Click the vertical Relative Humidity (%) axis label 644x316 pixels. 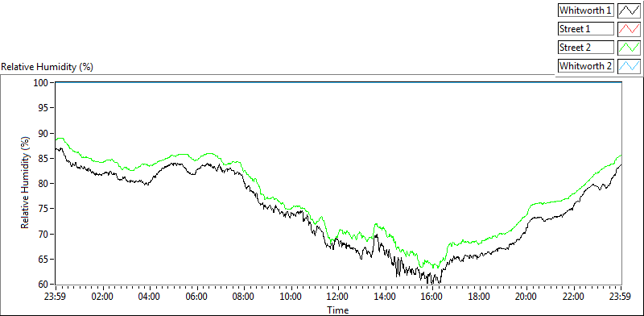click(x=26, y=183)
